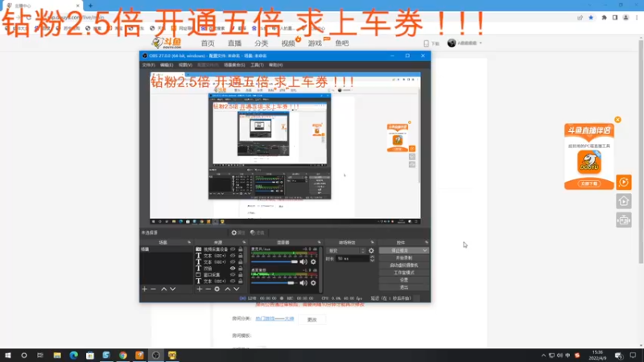Open Microsoft Edge from the taskbar

(73, 356)
